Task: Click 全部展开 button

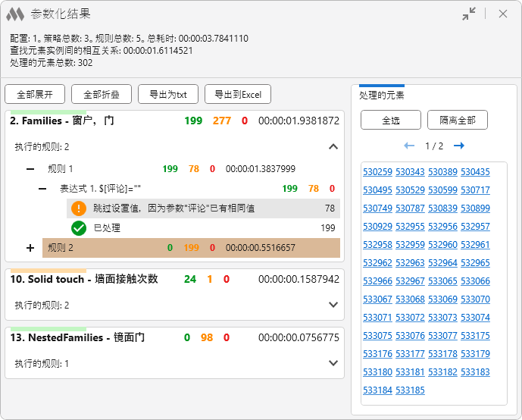Action: (x=35, y=95)
